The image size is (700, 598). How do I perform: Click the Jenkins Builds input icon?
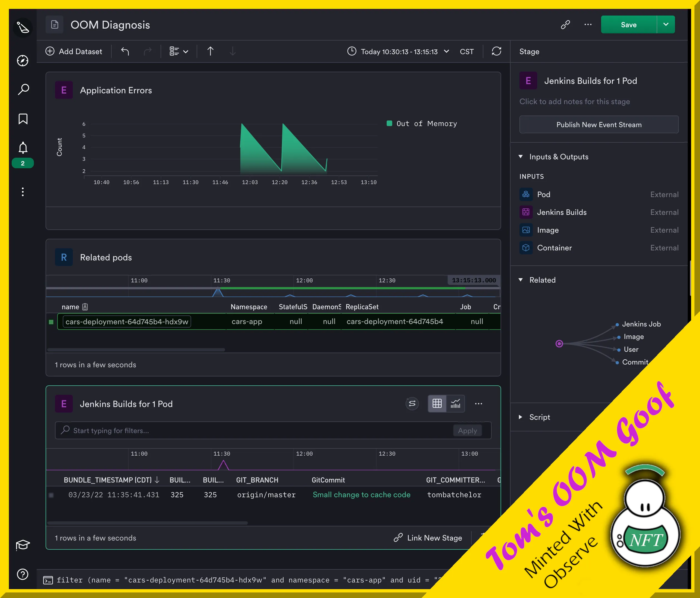(526, 212)
